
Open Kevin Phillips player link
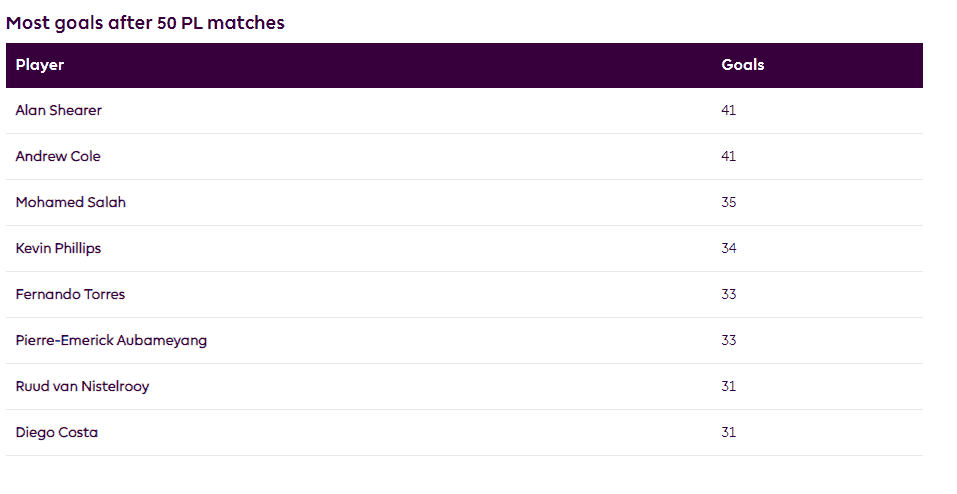[x=58, y=248]
